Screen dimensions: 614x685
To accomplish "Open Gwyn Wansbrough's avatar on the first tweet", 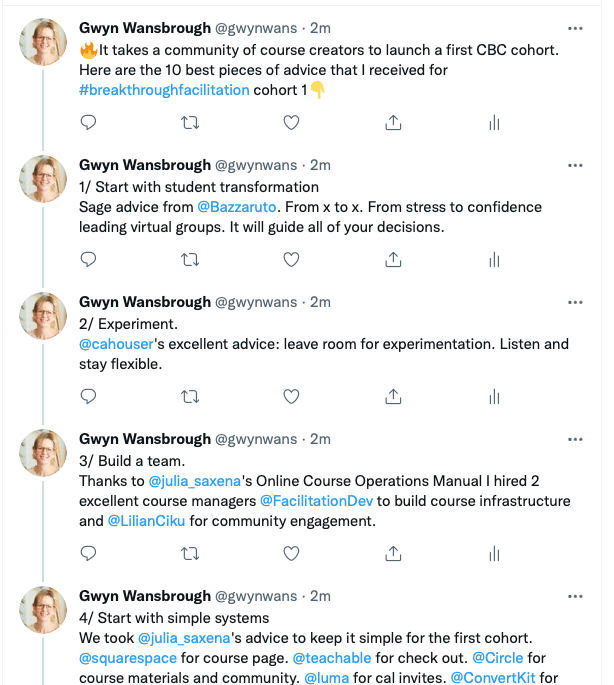I will point(43,42).
